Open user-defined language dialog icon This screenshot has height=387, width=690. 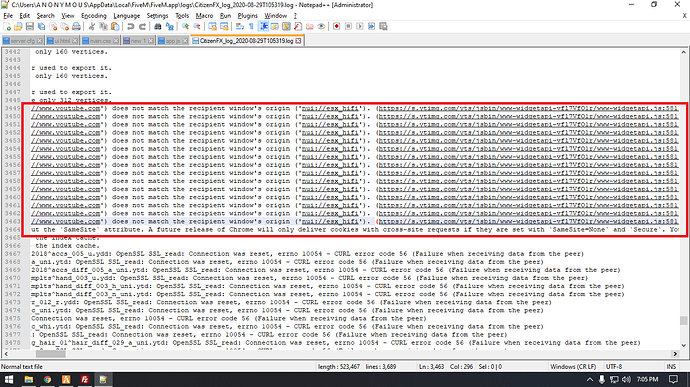tap(275, 26)
